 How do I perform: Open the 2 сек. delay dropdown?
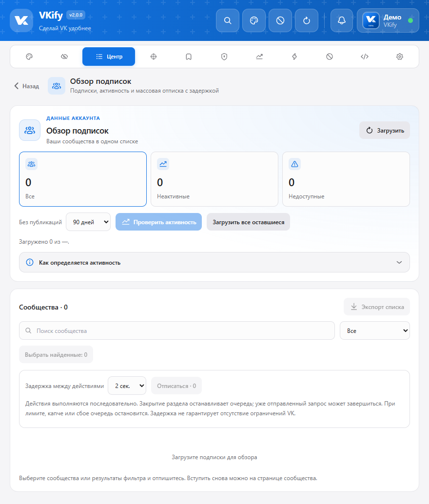point(127,386)
